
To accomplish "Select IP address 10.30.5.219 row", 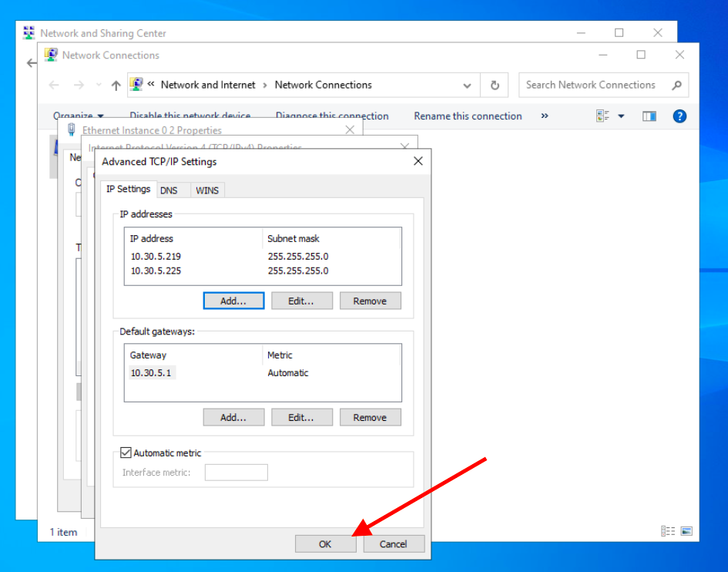I will [263, 257].
